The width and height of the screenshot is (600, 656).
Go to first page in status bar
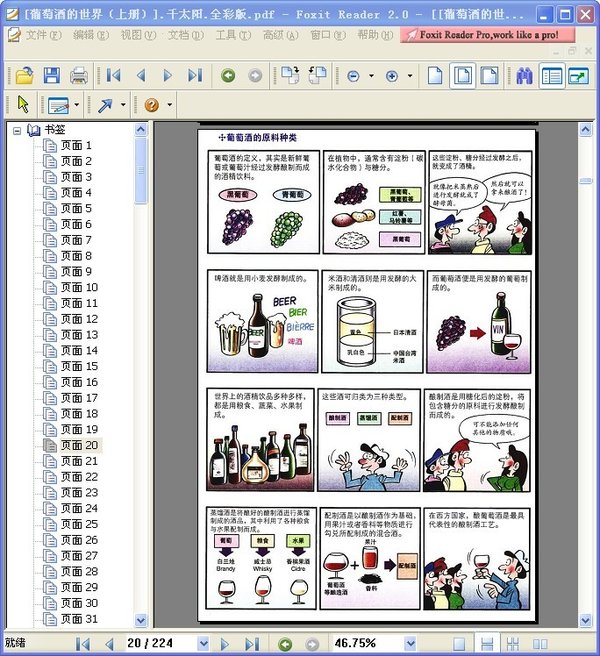[82, 644]
